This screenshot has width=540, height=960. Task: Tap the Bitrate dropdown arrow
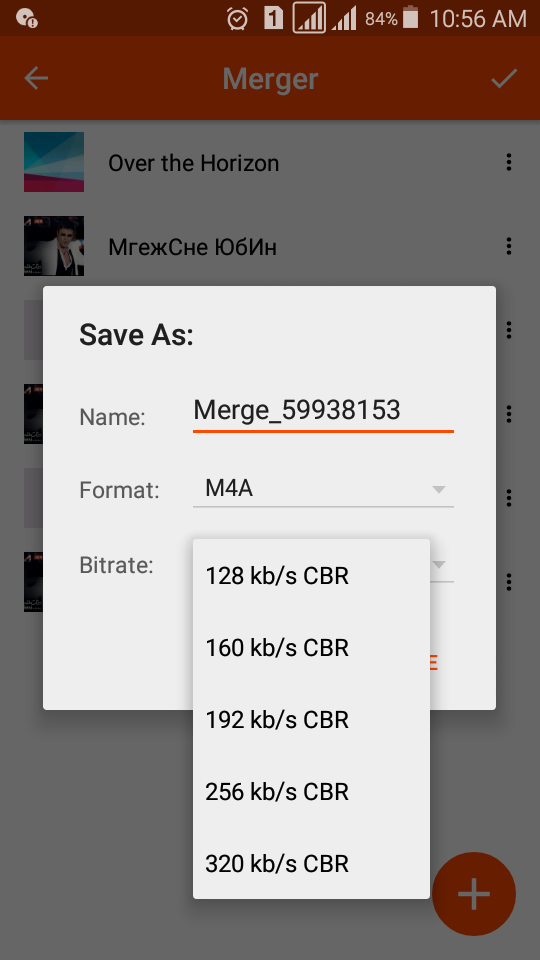tap(440, 564)
